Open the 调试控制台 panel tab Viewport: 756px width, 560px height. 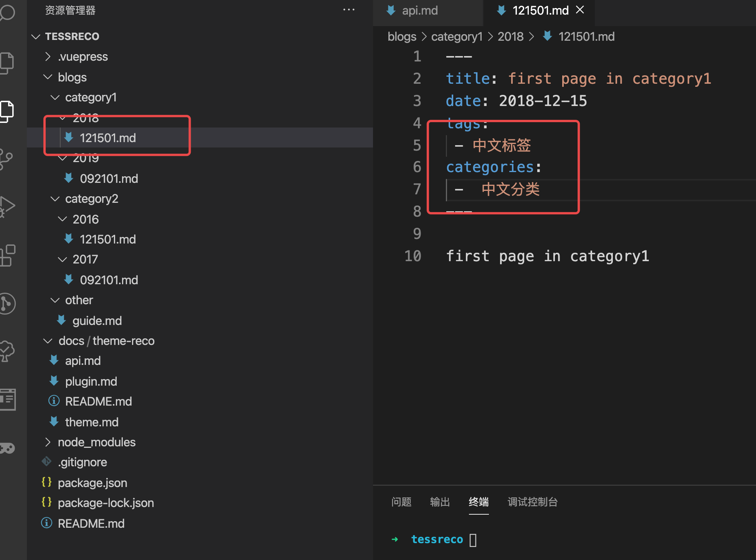click(532, 502)
